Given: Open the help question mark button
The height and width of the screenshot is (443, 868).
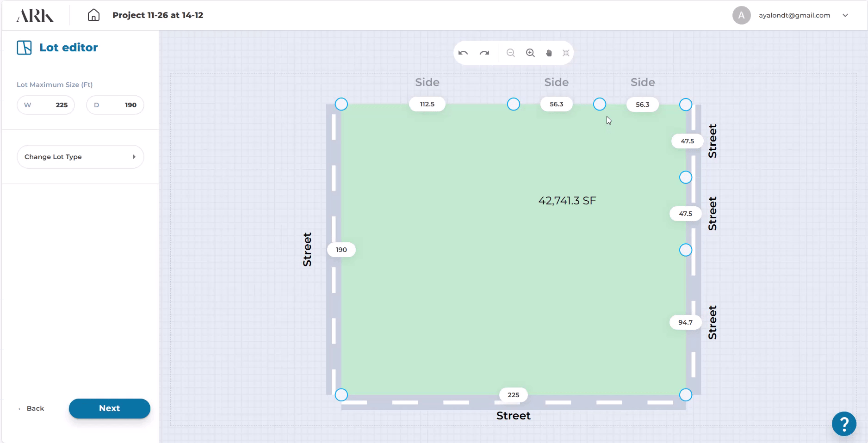Looking at the screenshot, I should [843, 423].
